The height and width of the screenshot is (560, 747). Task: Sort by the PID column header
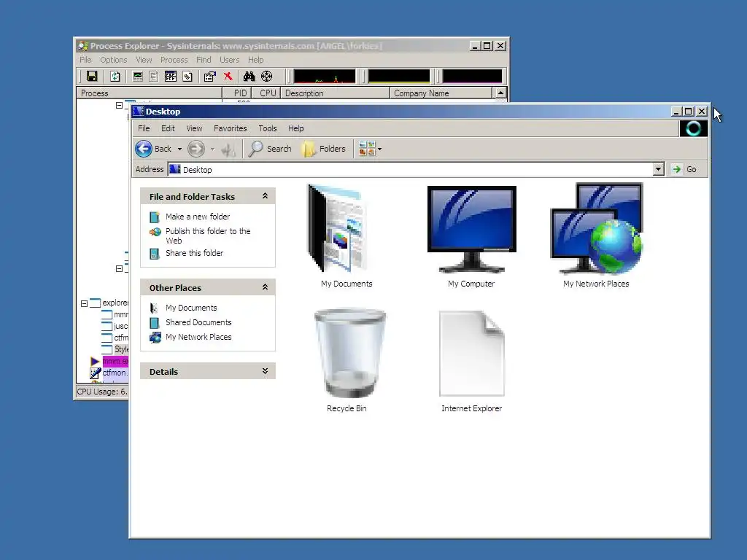[x=237, y=93]
